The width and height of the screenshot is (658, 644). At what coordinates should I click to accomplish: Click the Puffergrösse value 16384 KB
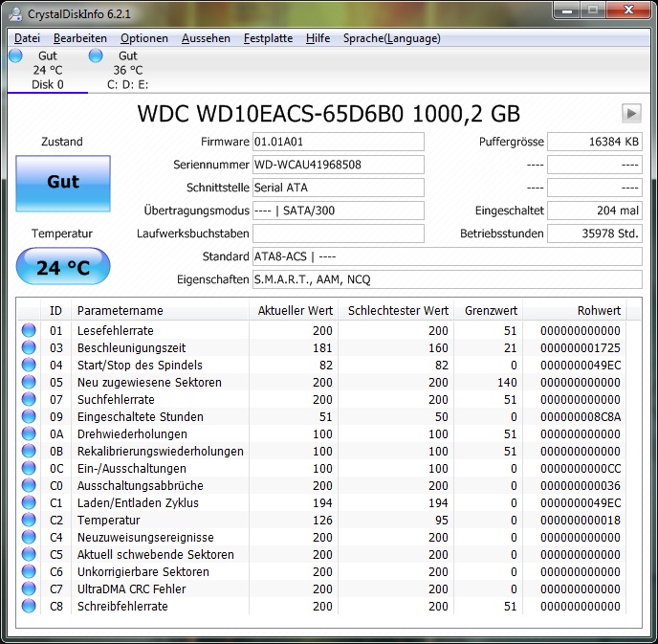point(595,142)
